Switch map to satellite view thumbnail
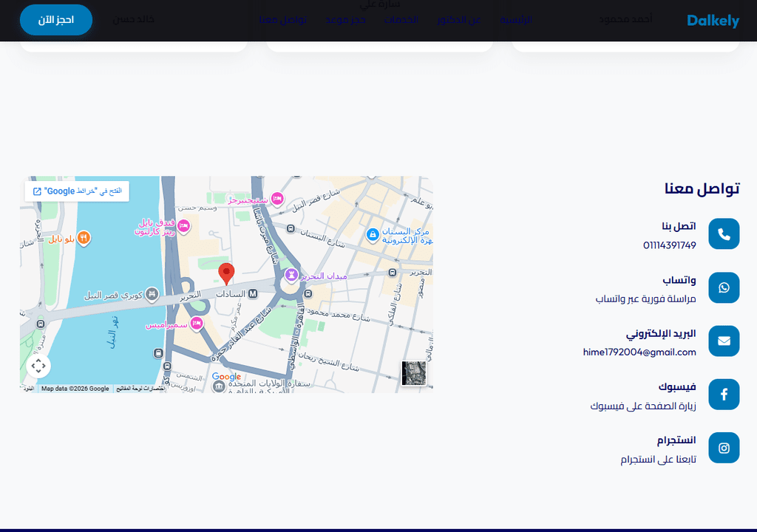 coord(414,373)
